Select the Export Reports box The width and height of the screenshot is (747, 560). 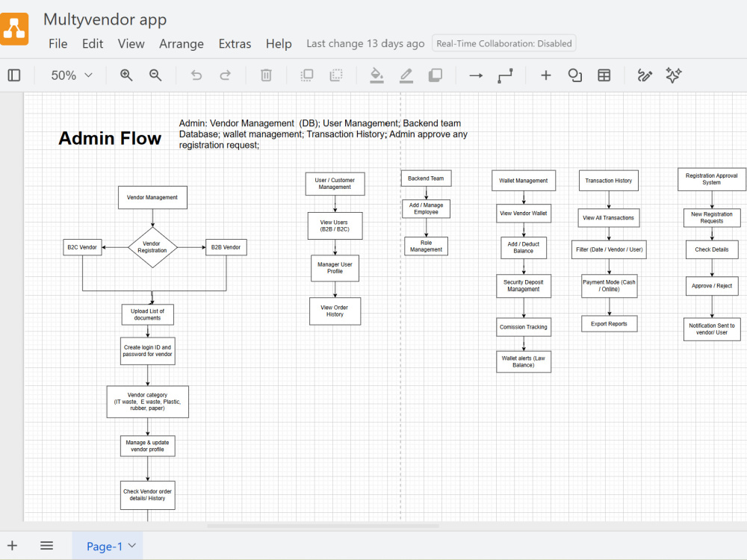tap(610, 324)
